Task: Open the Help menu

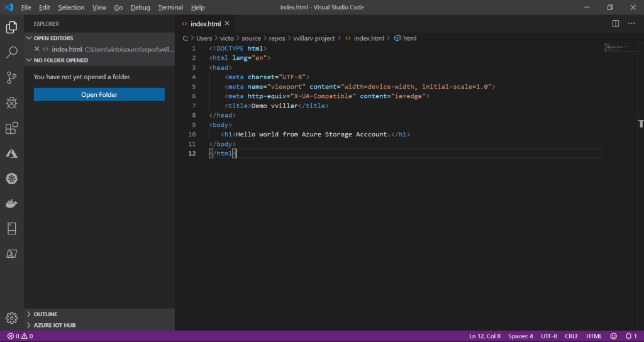Action: pyautogui.click(x=197, y=8)
